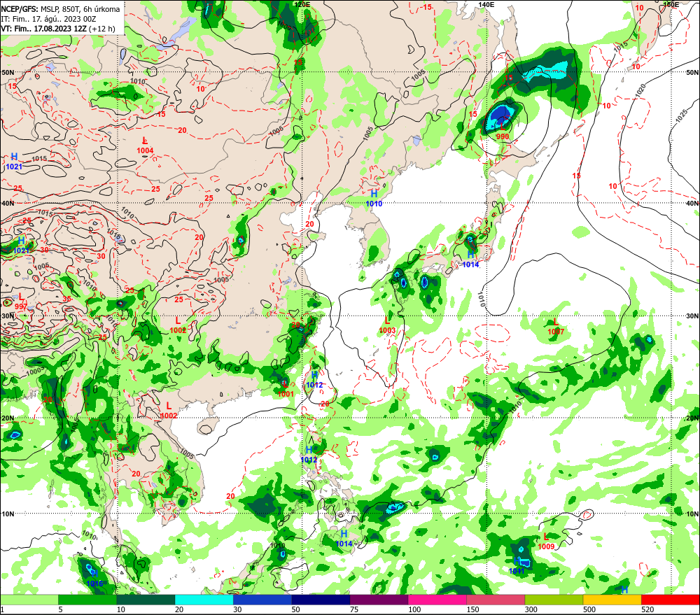700x615 pixels.
Task: Pick the dark green 10–20 legend swatch
Action: click(x=146, y=600)
